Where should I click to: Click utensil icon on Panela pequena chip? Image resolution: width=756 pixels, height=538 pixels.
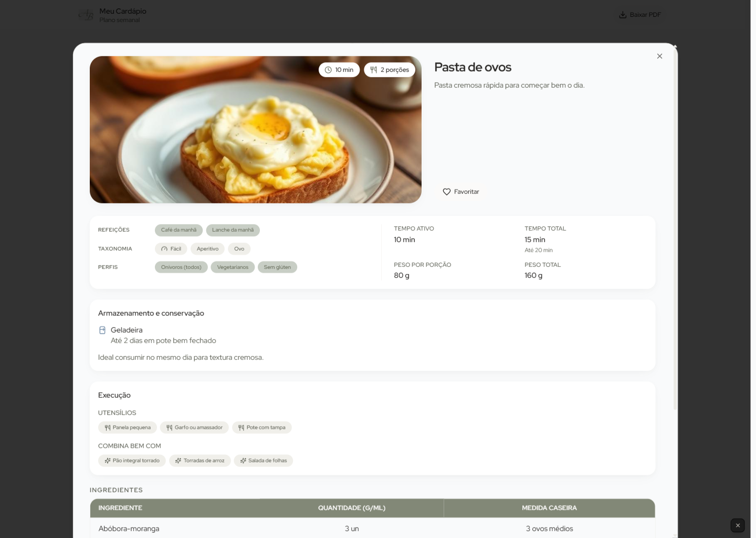pos(108,428)
